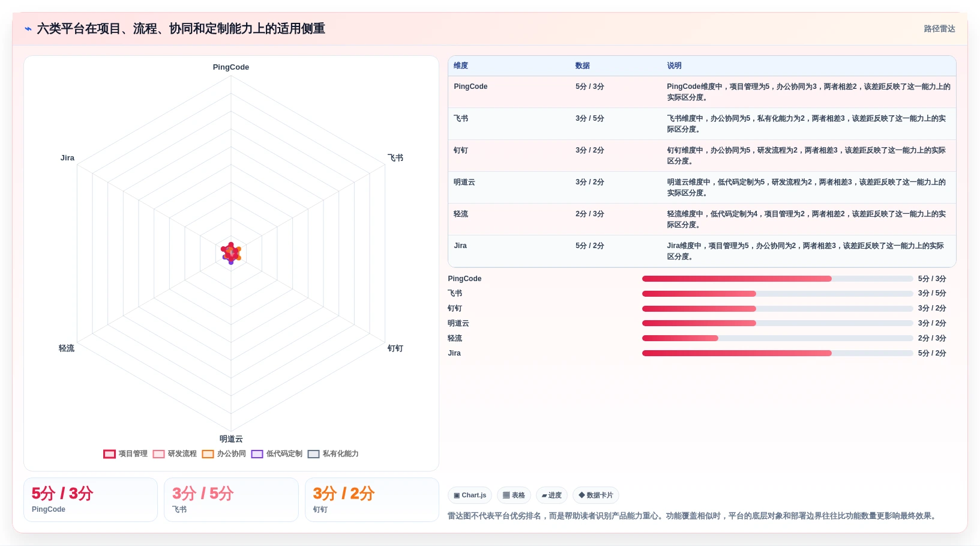Click the 3分 / 5分 value beside 飞书 progress bar

click(932, 294)
